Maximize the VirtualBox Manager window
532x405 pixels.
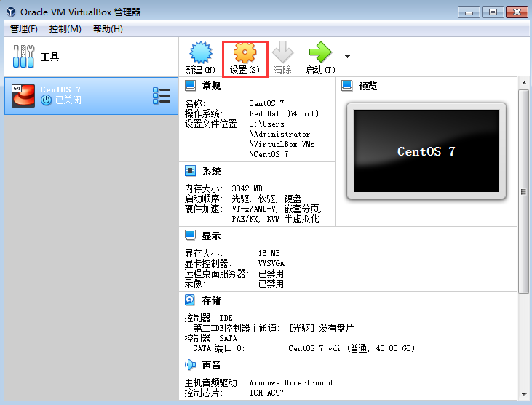(x=493, y=12)
